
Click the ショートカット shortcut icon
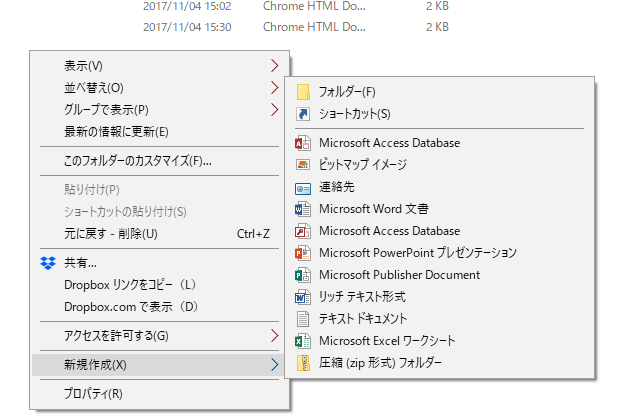click(x=303, y=114)
